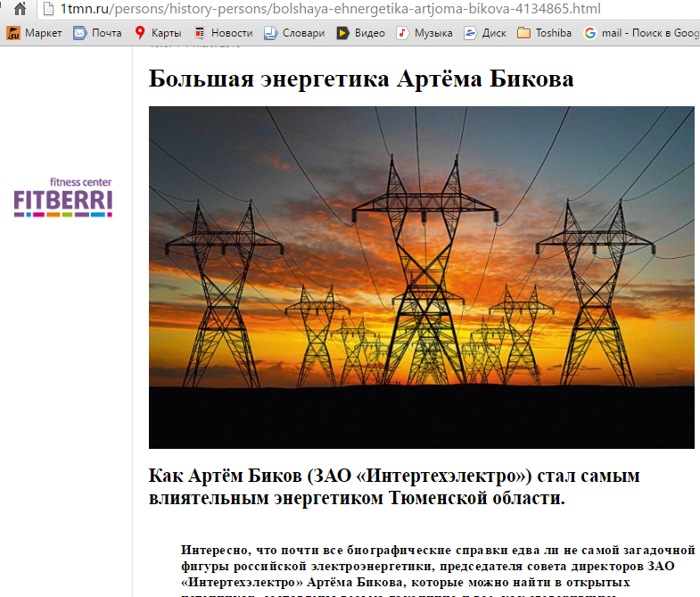Viewport: 700px width, 597px height.
Task: Click the subheading 'Как Артём Биков (ЗАО «Интертехэлектро»)'
Action: pyautogui.click(x=340, y=476)
